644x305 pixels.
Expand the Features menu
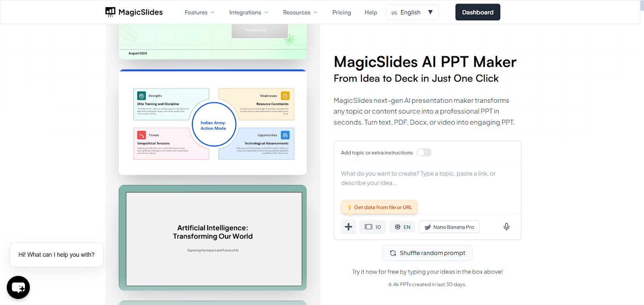click(x=200, y=12)
